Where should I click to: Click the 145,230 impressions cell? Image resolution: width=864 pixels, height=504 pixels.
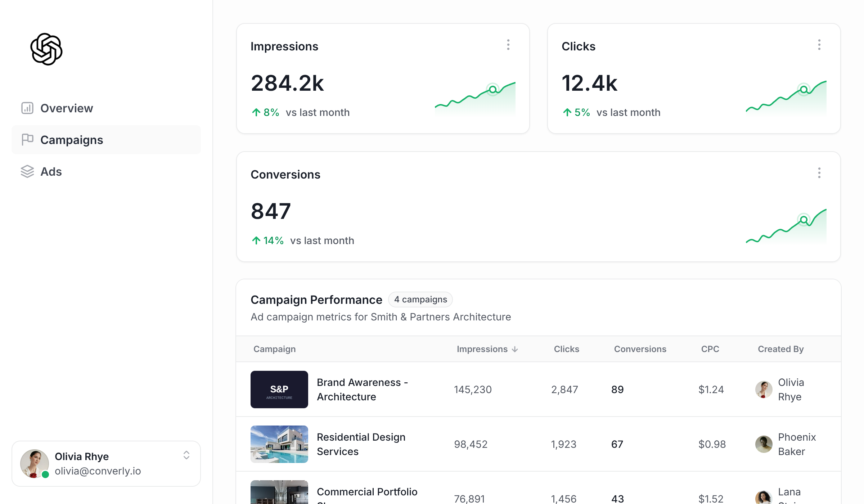pyautogui.click(x=473, y=390)
